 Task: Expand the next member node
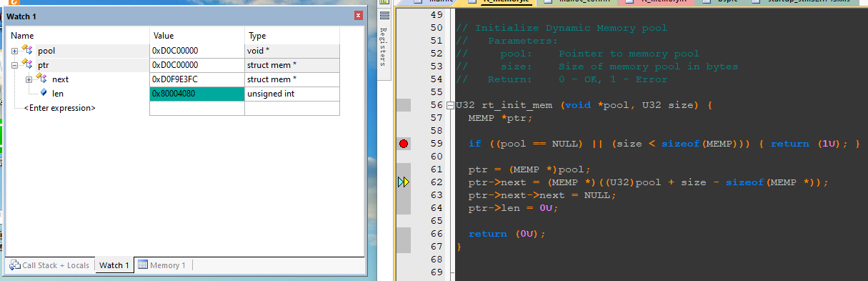29,79
